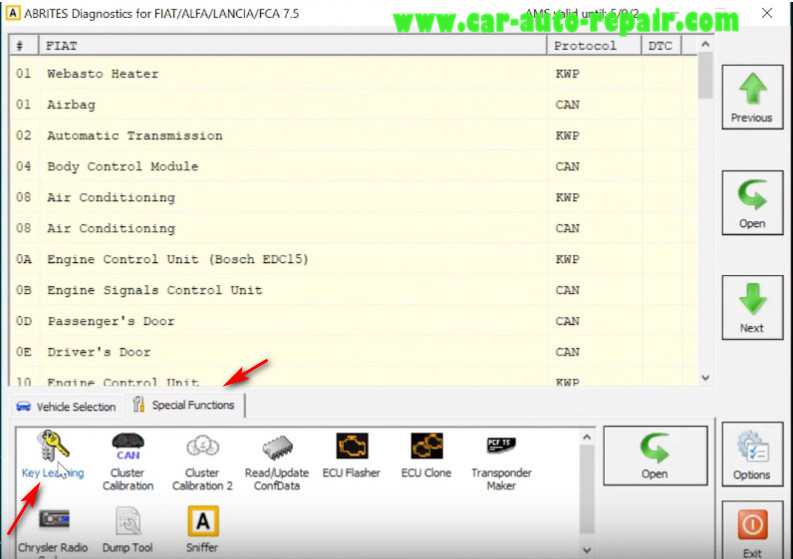Switch to Special Functions tab
Image resolution: width=793 pixels, height=559 pixels.
pyautogui.click(x=184, y=405)
